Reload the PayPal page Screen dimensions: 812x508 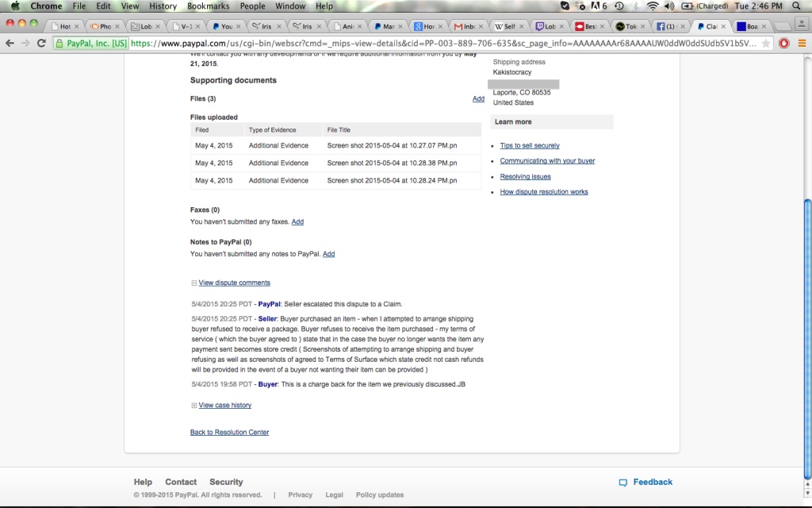tap(41, 44)
